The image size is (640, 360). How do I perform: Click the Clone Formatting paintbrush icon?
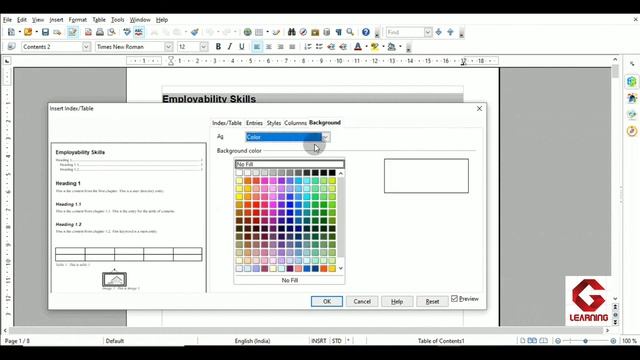coord(195,32)
